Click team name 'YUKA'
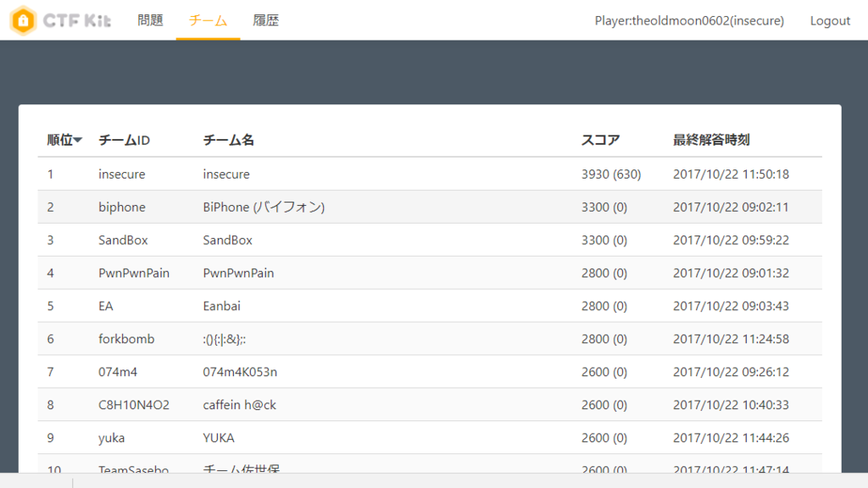Screen dimensions: 868x488 pos(219,438)
